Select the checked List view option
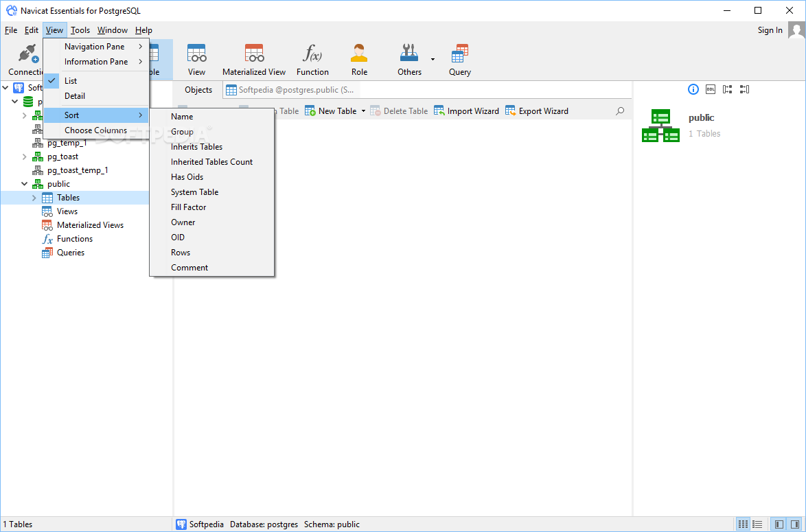The width and height of the screenshot is (806, 532). (96, 81)
